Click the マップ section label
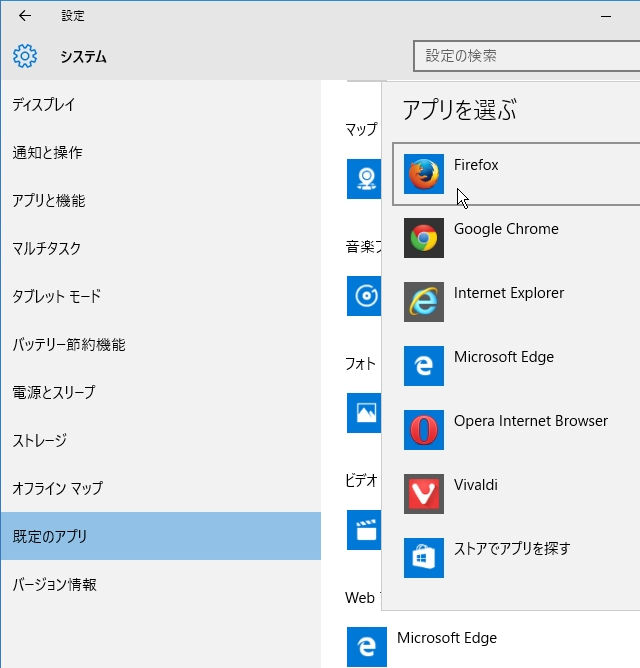 click(361, 129)
